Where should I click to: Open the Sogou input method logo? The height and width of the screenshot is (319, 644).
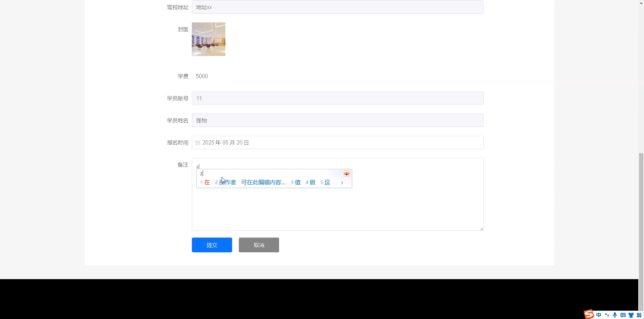coord(589,314)
